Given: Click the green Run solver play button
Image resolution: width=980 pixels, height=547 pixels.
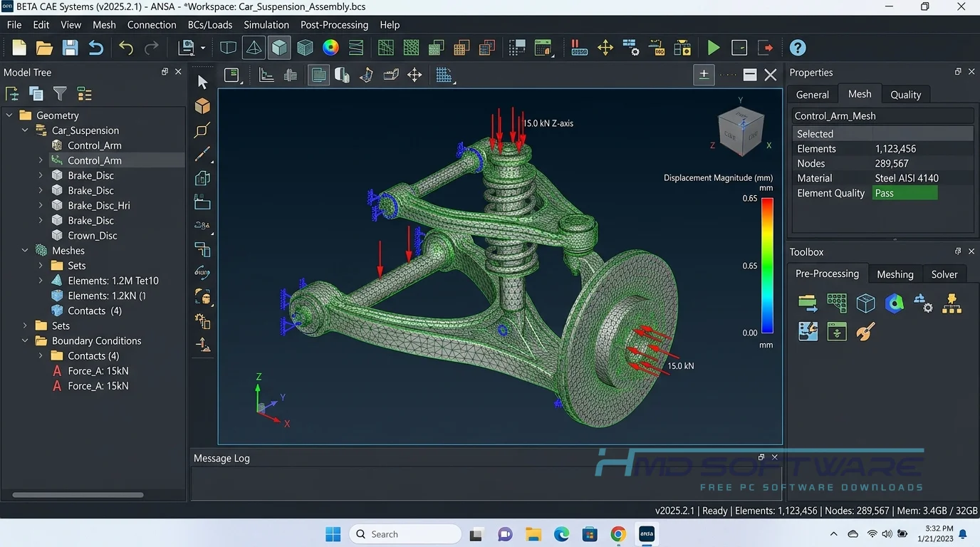Looking at the screenshot, I should [714, 48].
